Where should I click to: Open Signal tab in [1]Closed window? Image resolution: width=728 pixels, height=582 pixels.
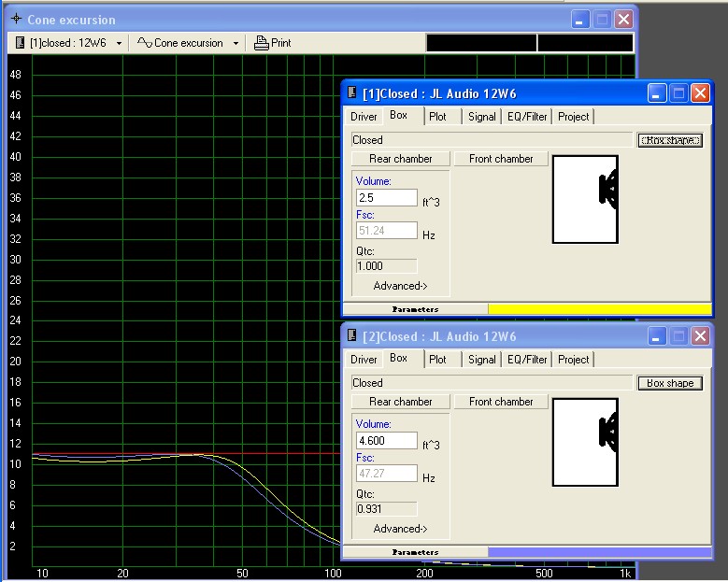[x=482, y=117]
